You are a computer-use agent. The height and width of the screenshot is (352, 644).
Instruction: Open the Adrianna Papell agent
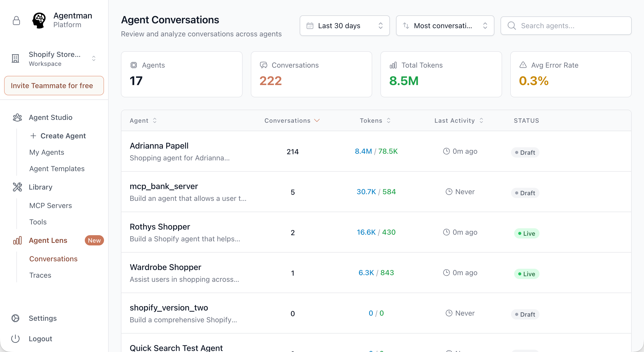click(x=159, y=146)
